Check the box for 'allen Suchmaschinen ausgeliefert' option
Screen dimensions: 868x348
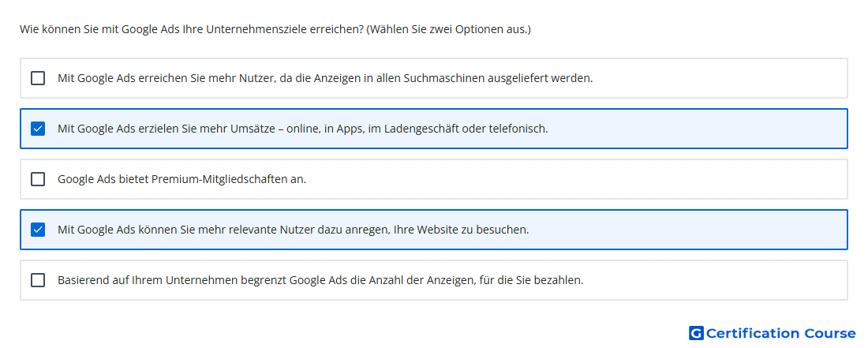point(38,78)
